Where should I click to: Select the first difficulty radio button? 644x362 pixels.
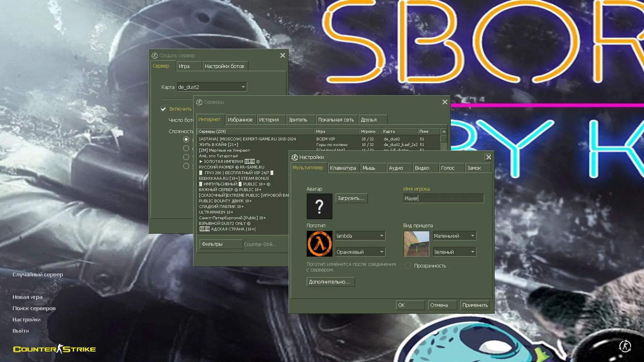point(186,139)
